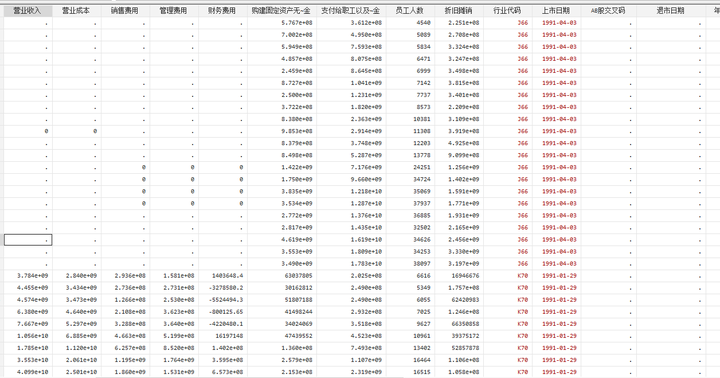Viewport: 720px width, 378px height.
Task: Select the 支付给职工以及~金 column header
Action: [x=351, y=11]
